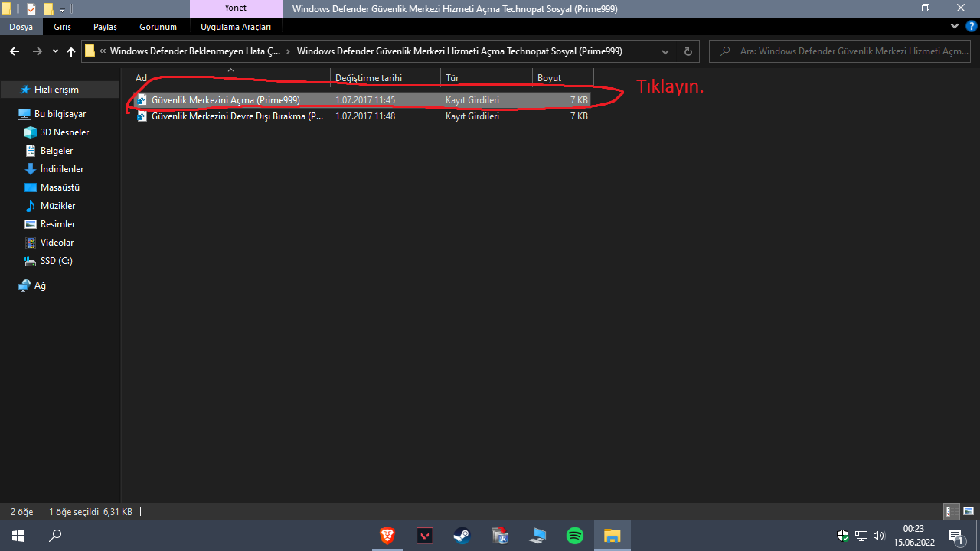Open the Müzikler folder

[50, 206]
